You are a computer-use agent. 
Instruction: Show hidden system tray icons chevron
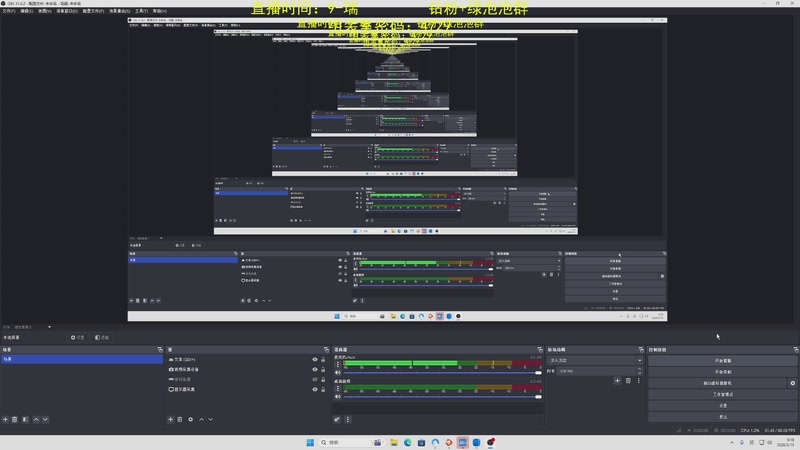pos(732,442)
